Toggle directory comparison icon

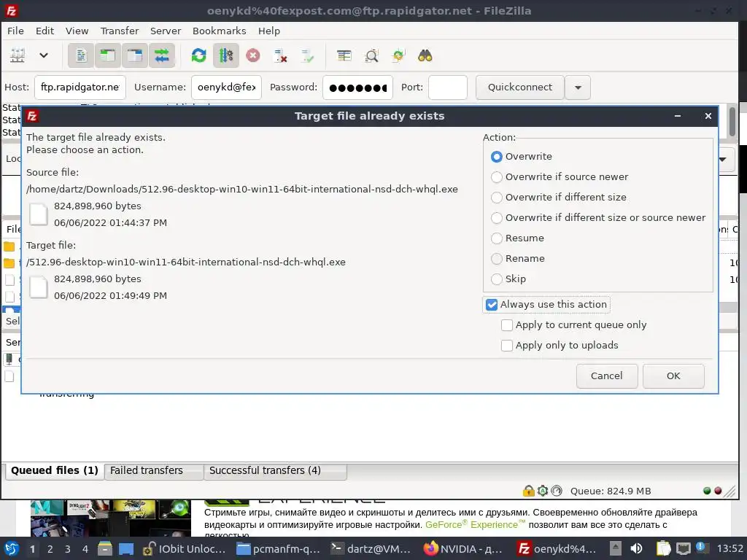pos(371,55)
